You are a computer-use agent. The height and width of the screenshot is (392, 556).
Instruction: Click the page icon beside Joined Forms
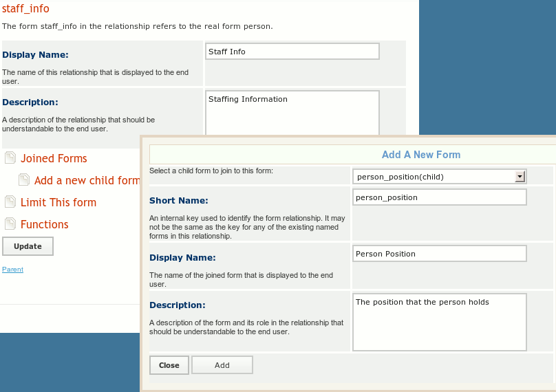pos(10,157)
